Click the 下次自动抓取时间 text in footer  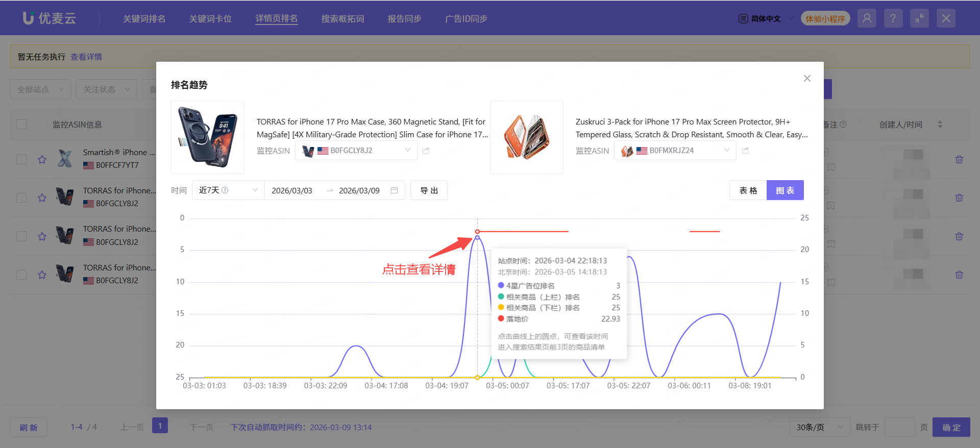(x=301, y=427)
